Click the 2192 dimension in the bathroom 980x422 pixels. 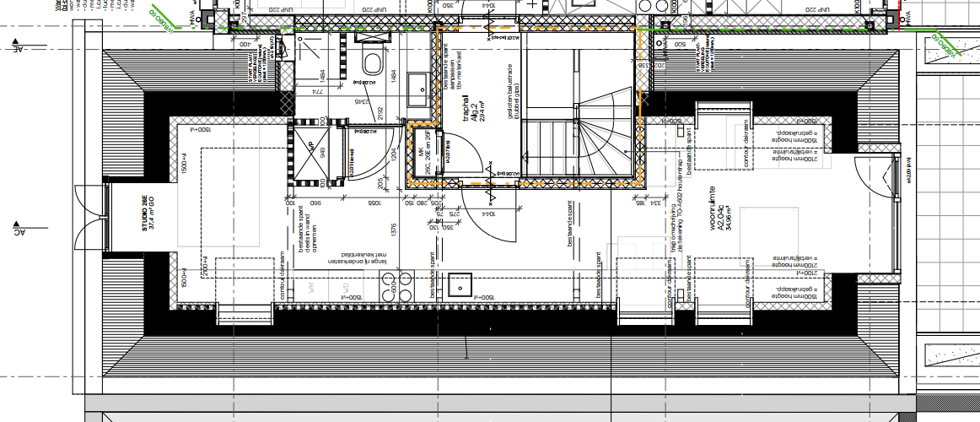pos(380,112)
